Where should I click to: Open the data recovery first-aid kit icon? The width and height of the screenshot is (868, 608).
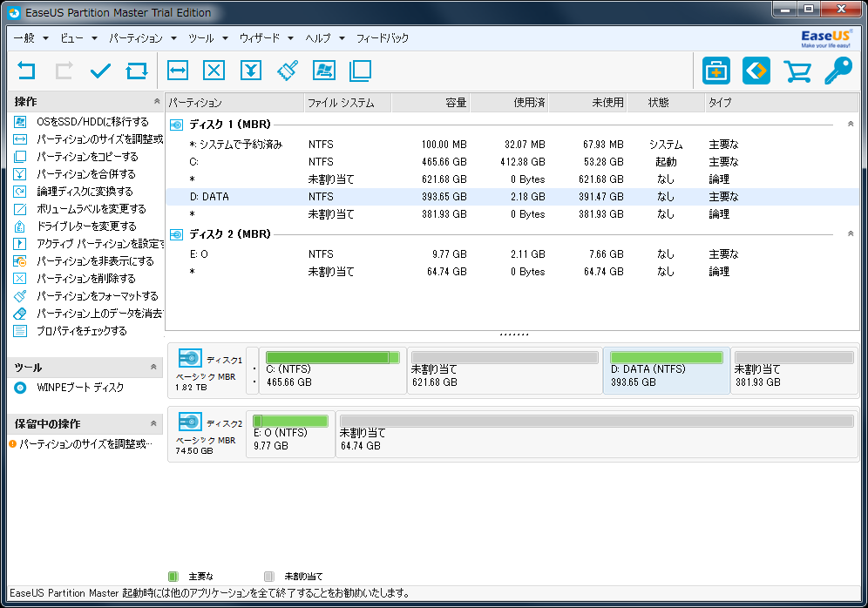pyautogui.click(x=716, y=71)
